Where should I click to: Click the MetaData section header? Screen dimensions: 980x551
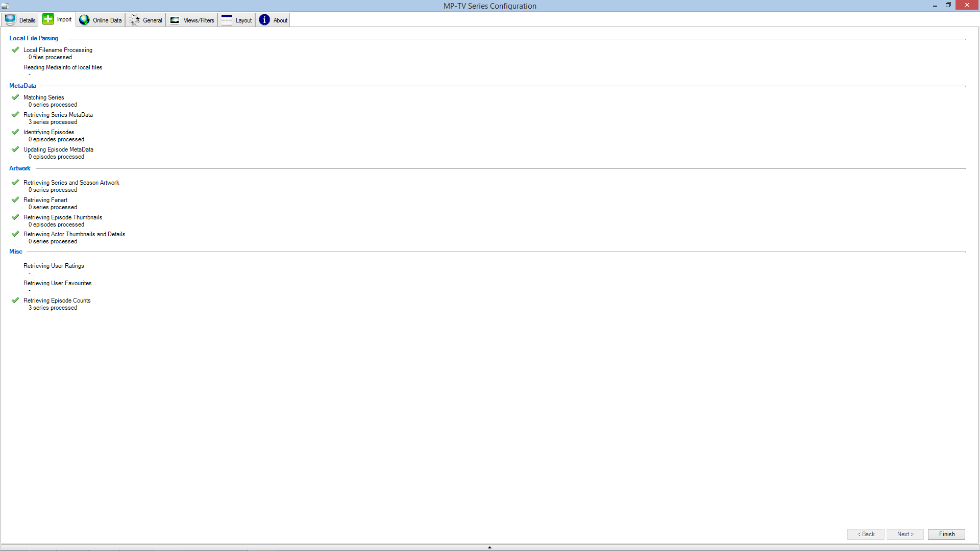pyautogui.click(x=22, y=86)
